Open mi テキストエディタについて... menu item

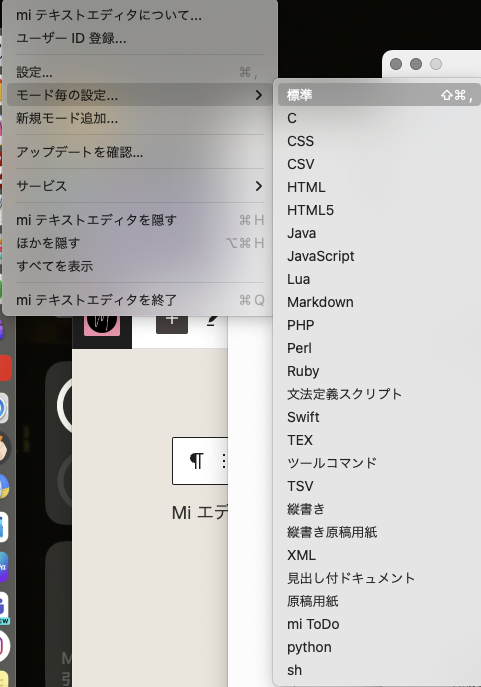point(140,15)
